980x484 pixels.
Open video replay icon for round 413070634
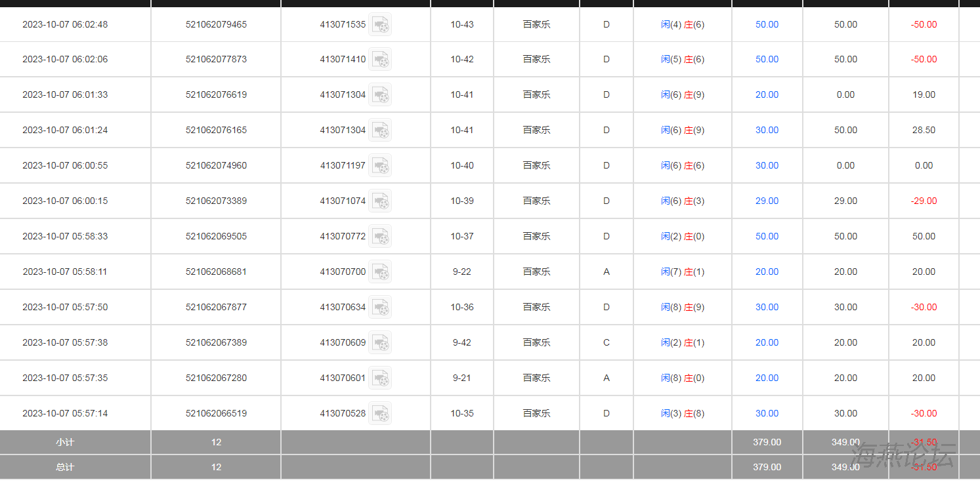[x=380, y=307]
